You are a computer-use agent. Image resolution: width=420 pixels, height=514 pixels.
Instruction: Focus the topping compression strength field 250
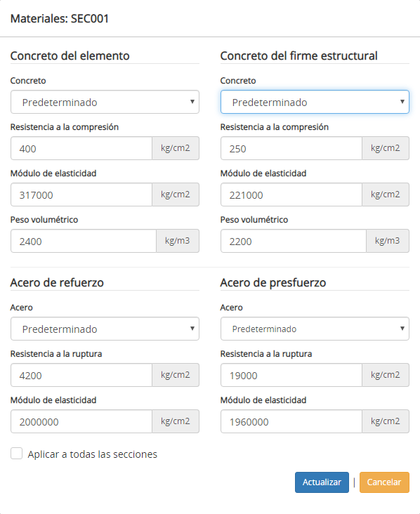[291, 148]
